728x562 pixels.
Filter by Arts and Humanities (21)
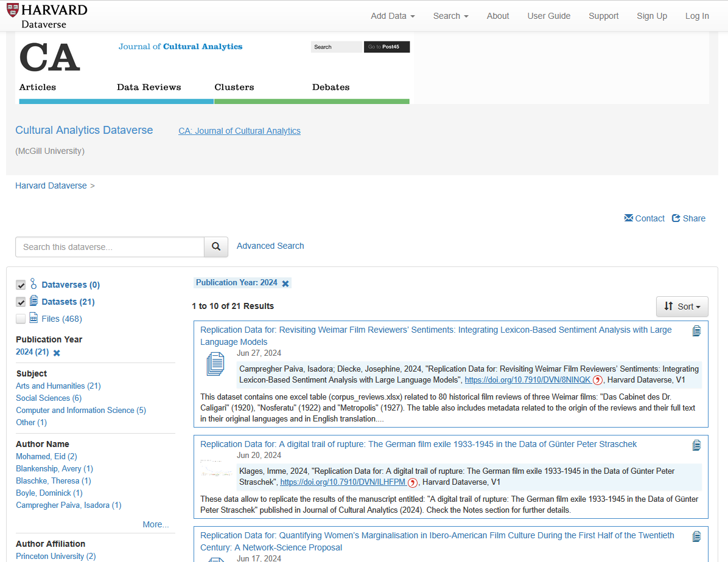point(58,386)
